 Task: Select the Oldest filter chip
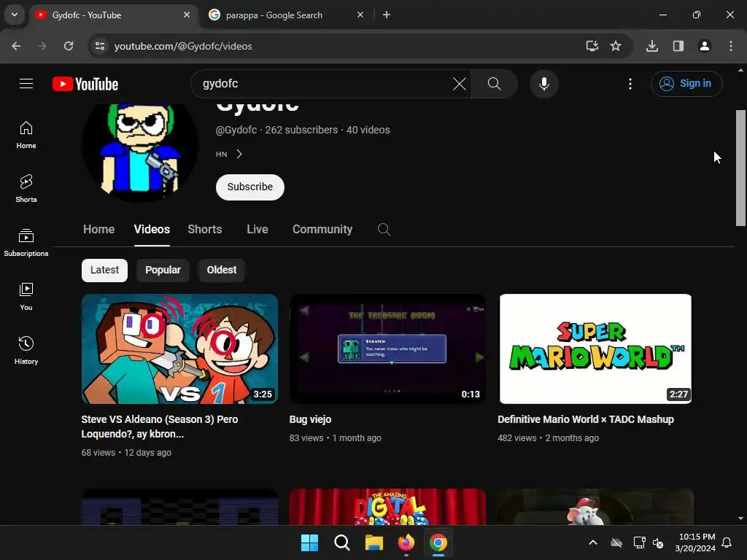click(222, 270)
